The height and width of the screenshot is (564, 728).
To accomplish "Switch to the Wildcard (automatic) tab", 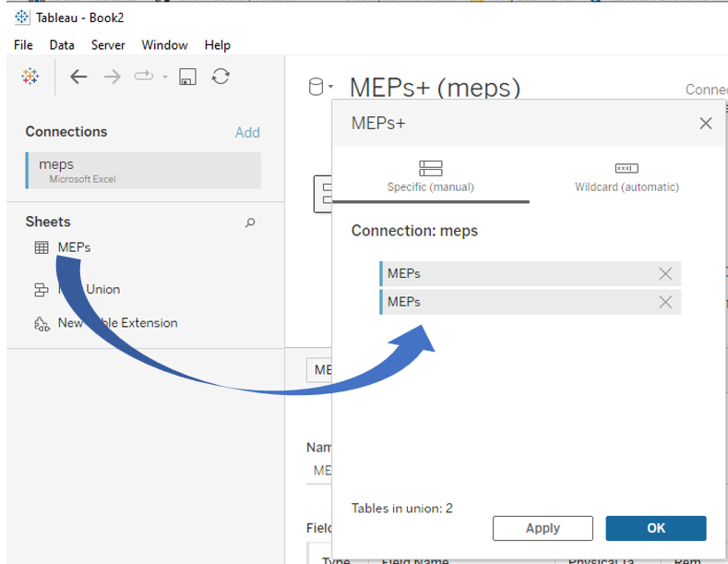I will click(627, 177).
